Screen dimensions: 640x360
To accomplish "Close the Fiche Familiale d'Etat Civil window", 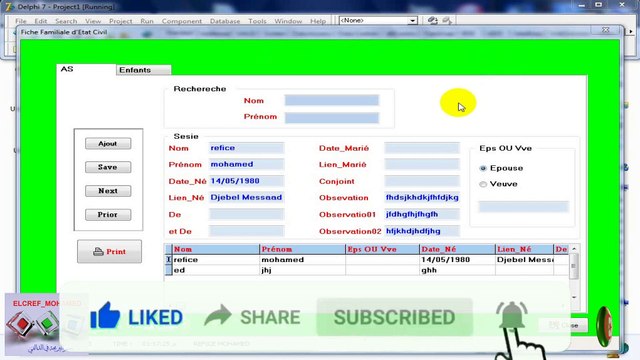I will (606, 30).
